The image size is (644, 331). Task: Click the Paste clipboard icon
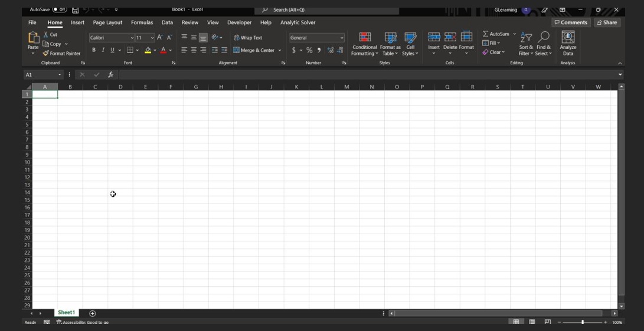click(33, 38)
